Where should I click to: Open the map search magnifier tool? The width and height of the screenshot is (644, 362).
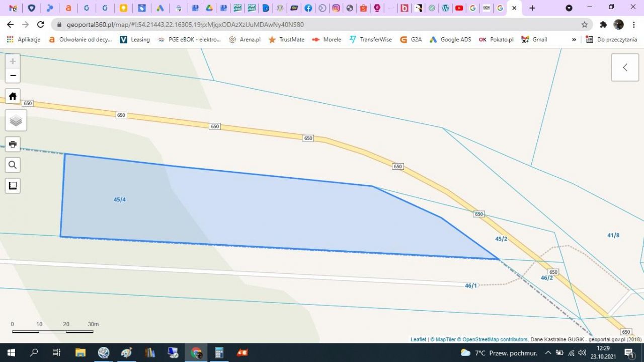[13, 165]
